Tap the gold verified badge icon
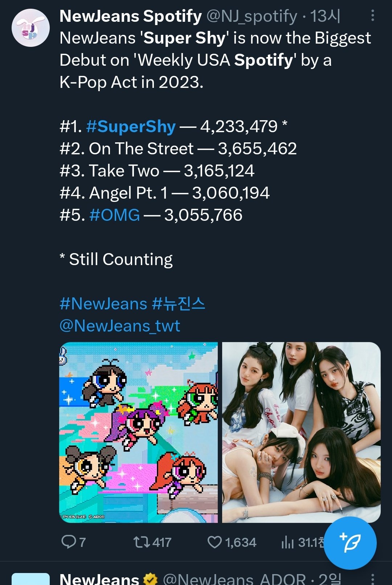 (150, 579)
